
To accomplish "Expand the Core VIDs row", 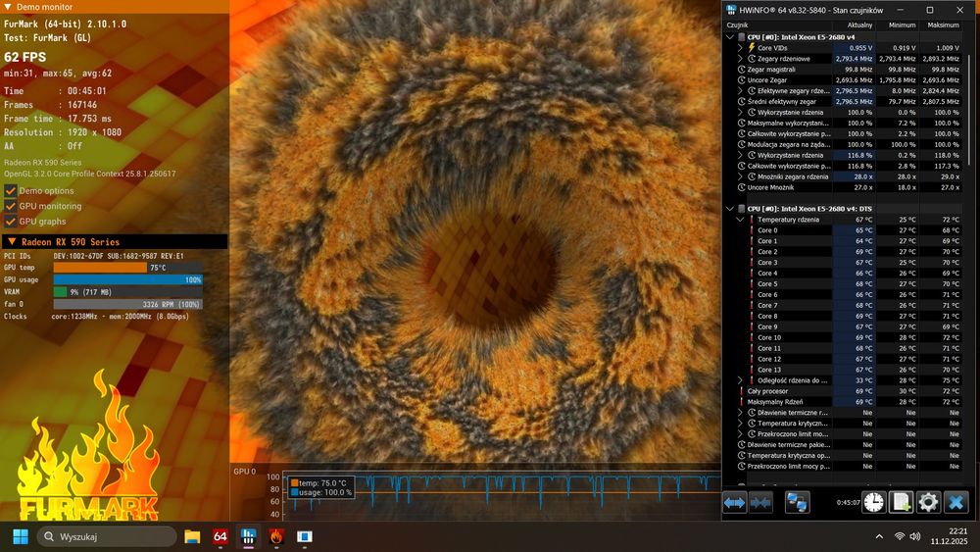I will [x=740, y=47].
